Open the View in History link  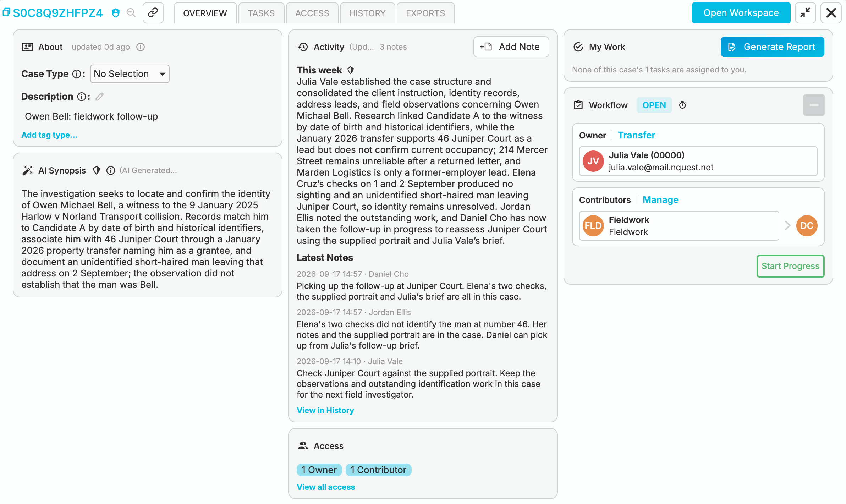coord(325,410)
